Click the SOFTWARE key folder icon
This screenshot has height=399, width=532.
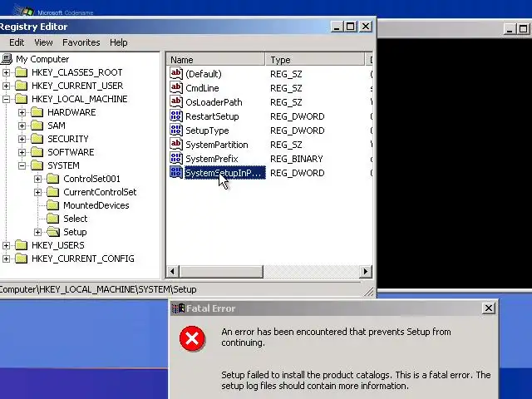[x=37, y=152]
